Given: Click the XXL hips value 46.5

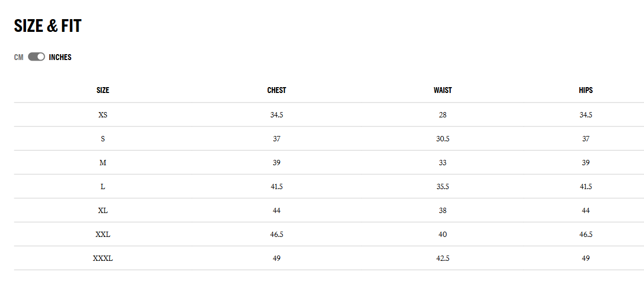Looking at the screenshot, I should tap(586, 234).
